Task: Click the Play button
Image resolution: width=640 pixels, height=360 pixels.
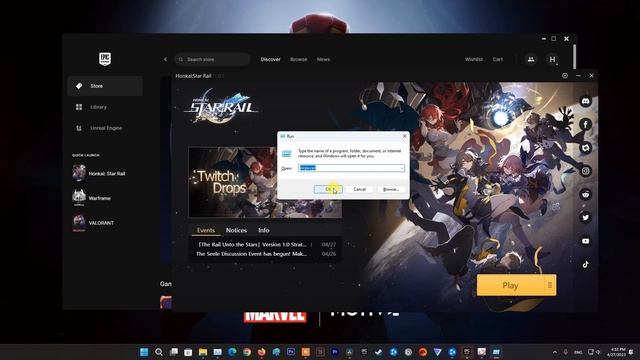Action: point(510,285)
